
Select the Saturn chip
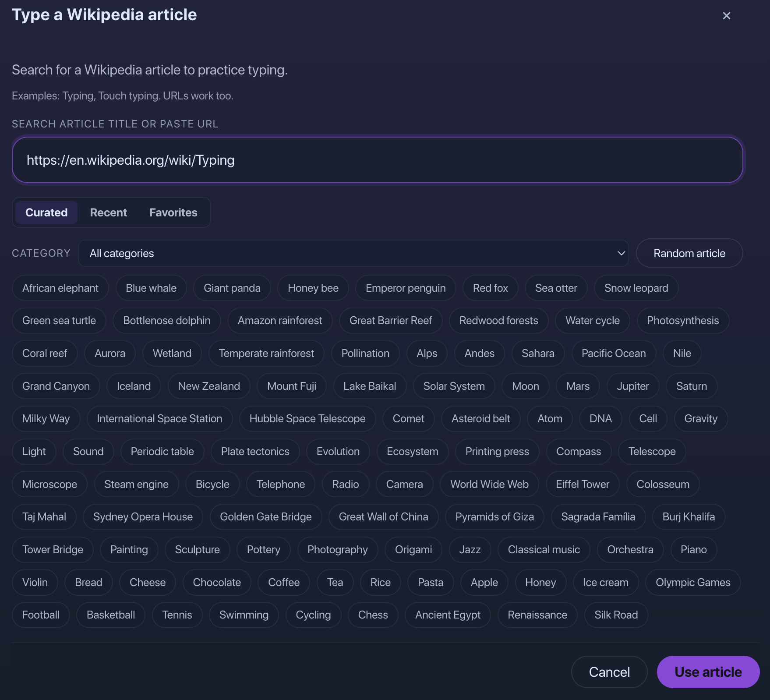coord(692,386)
